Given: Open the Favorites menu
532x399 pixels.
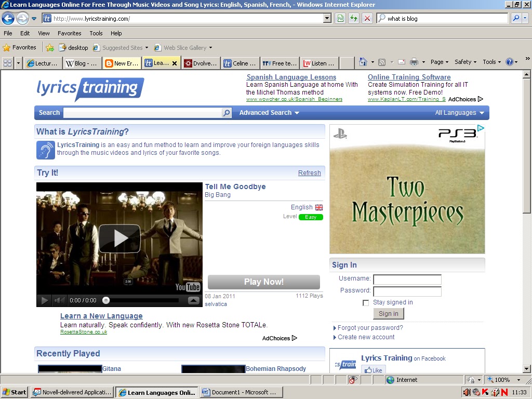Looking at the screenshot, I should (69, 33).
